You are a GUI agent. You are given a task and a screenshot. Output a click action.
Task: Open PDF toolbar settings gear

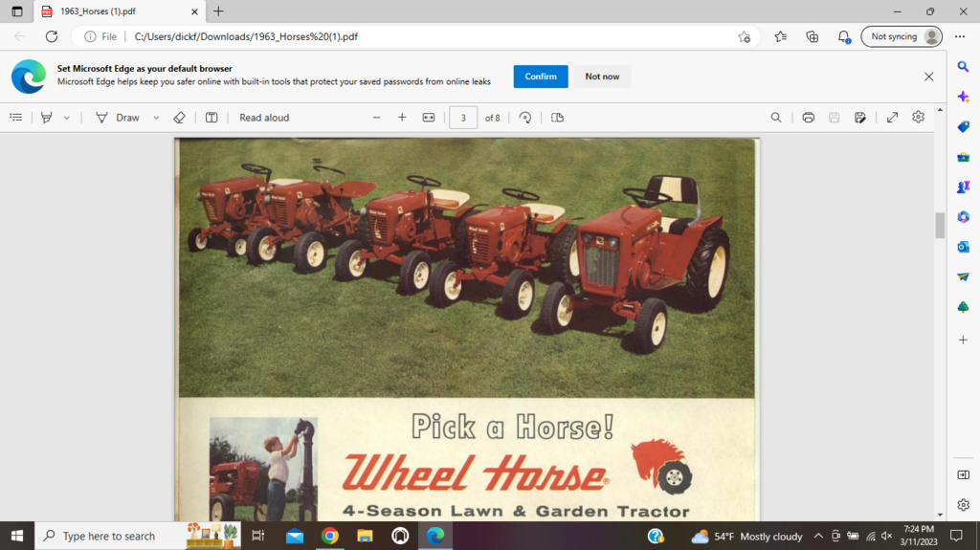(918, 117)
